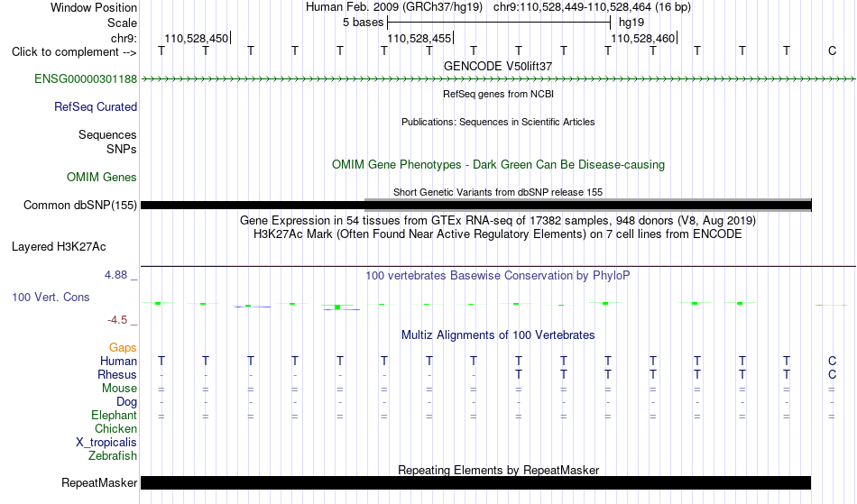Open 'Publications: Sequences in Scientific Articles' title

click(498, 122)
